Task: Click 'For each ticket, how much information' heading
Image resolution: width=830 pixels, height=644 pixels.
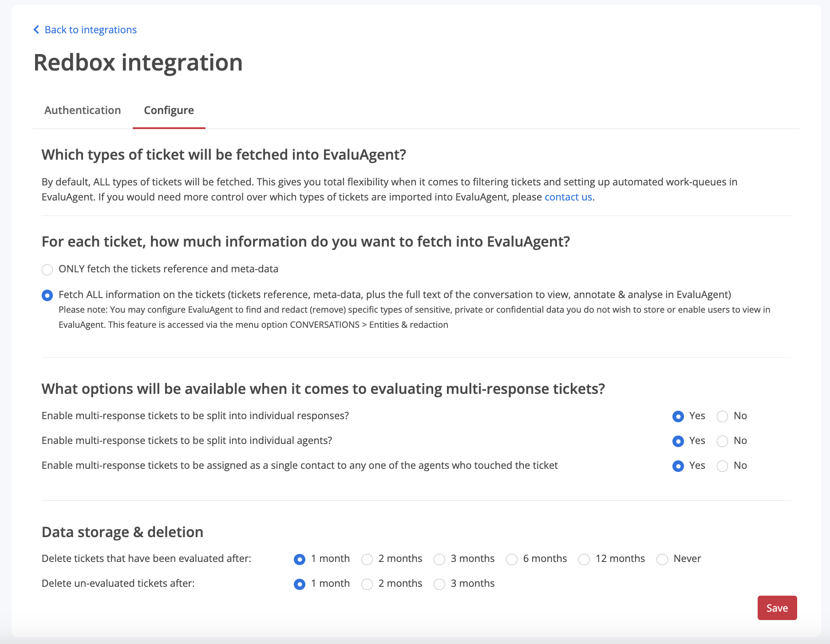Action: tap(306, 242)
